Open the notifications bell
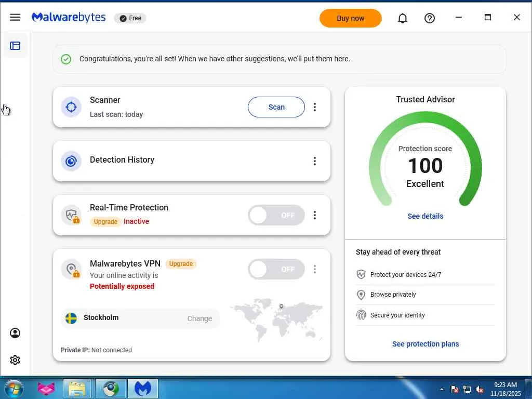Image resolution: width=532 pixels, height=399 pixels. [403, 18]
